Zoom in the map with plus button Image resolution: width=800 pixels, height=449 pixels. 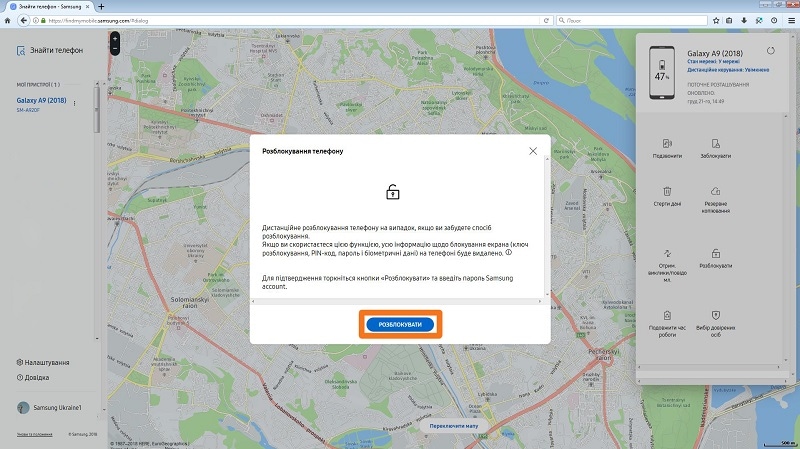pos(115,38)
